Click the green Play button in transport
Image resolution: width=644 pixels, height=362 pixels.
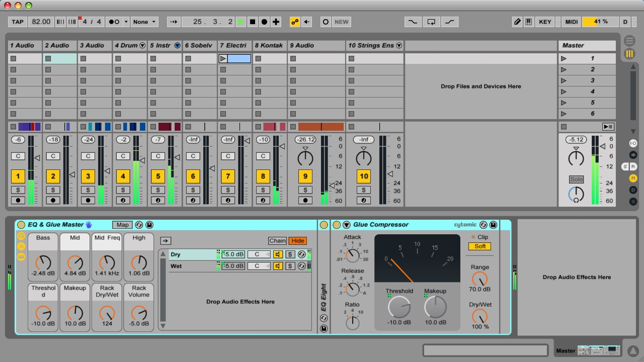tap(241, 22)
